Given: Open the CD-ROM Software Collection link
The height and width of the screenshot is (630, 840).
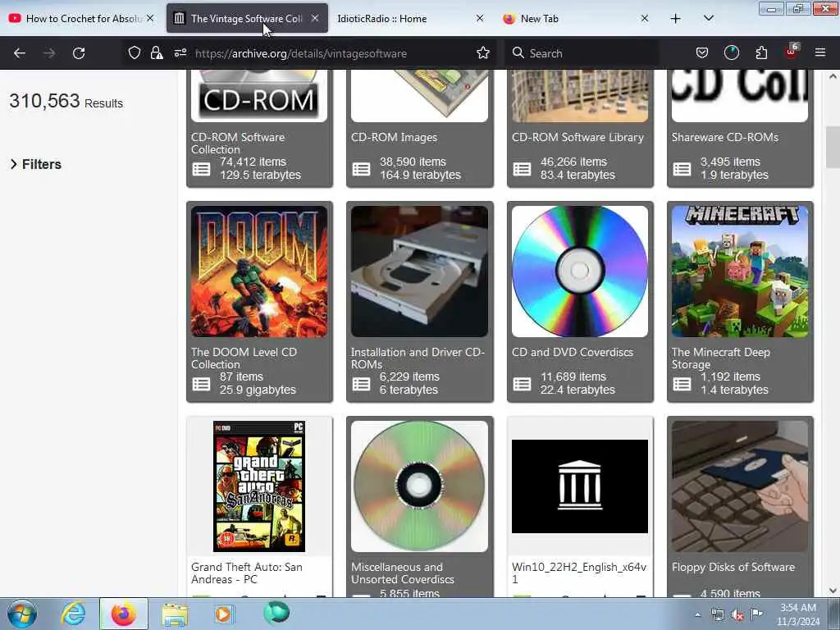Looking at the screenshot, I should click(238, 143).
